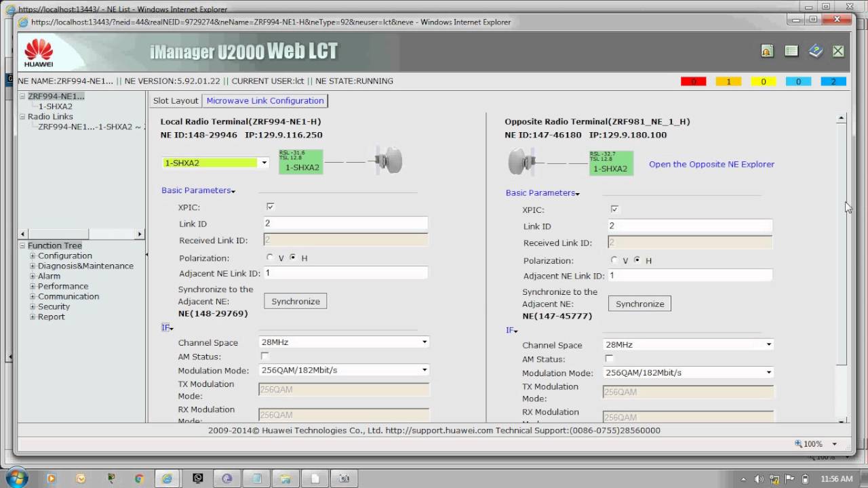Click the opposite terminal antenna image
Viewport: 868px width, 488px height.
521,162
